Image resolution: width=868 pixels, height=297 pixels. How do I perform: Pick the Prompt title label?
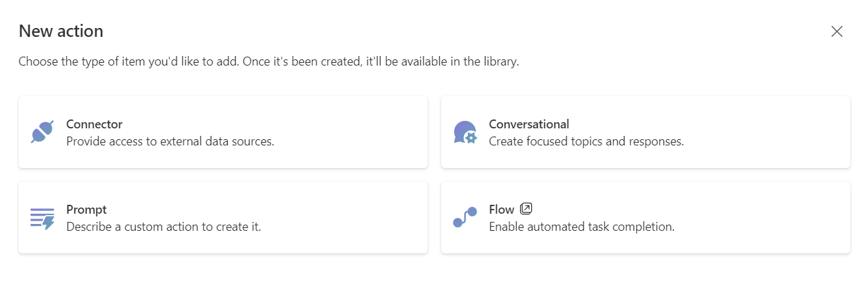(x=87, y=210)
